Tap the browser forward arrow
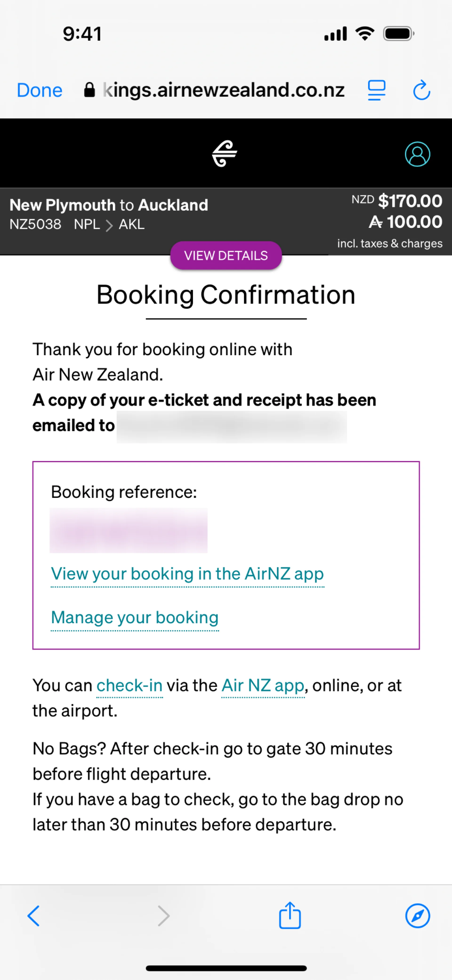The width and height of the screenshot is (452, 980). [164, 916]
